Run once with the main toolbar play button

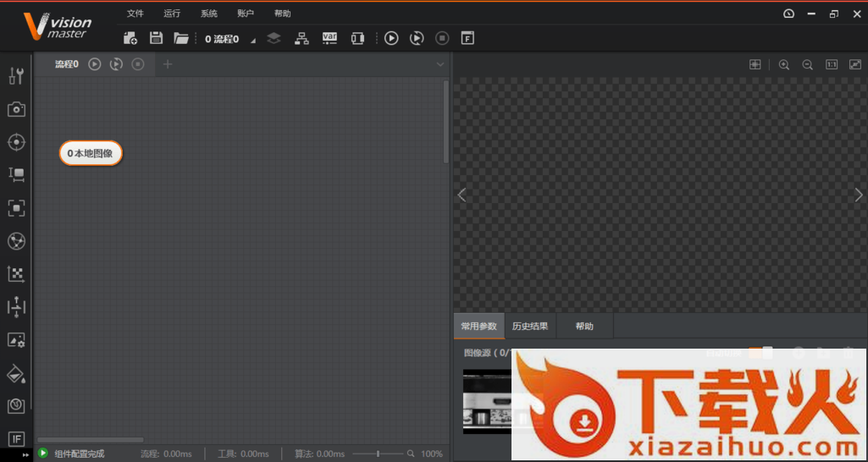tap(391, 38)
